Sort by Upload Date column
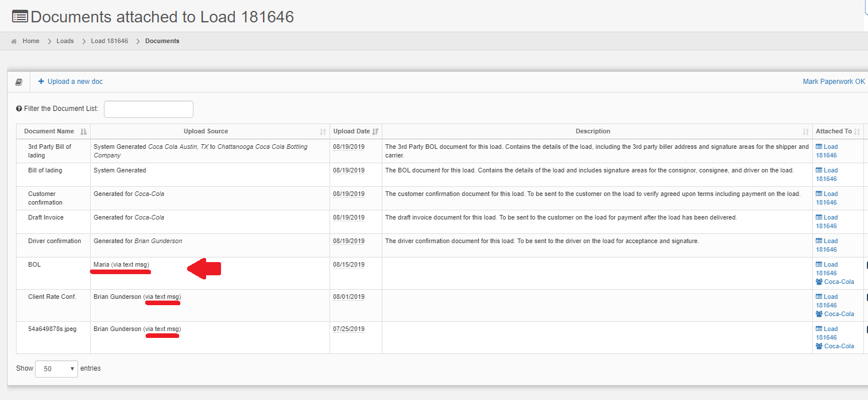The width and height of the screenshot is (868, 400). pos(356,132)
